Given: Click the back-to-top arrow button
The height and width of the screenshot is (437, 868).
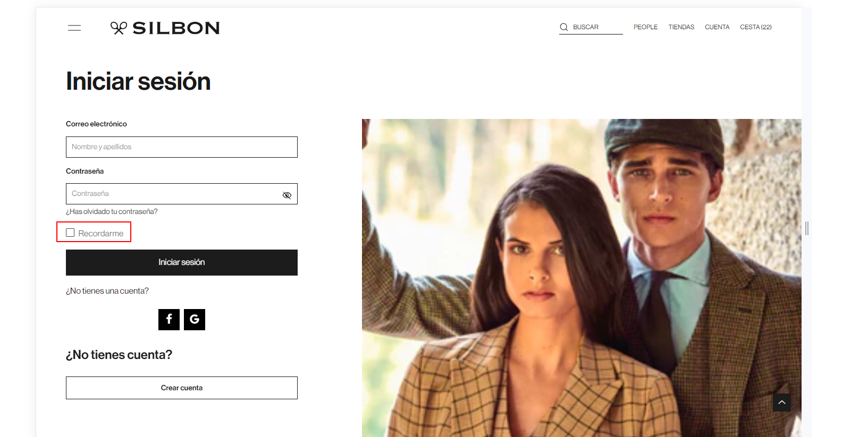Looking at the screenshot, I should coord(782,402).
